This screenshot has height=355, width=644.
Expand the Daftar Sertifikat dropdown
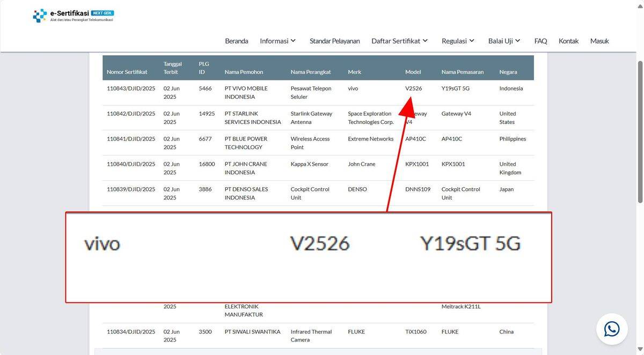click(x=400, y=41)
